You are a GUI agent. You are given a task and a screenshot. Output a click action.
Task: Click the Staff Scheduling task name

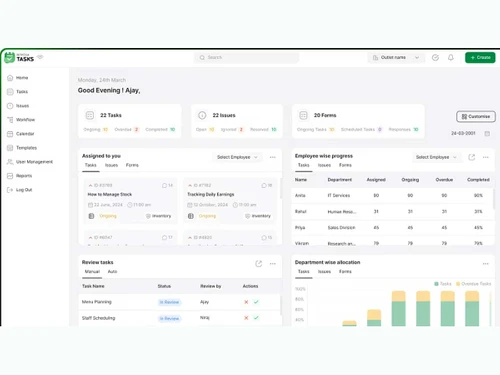pos(98,318)
